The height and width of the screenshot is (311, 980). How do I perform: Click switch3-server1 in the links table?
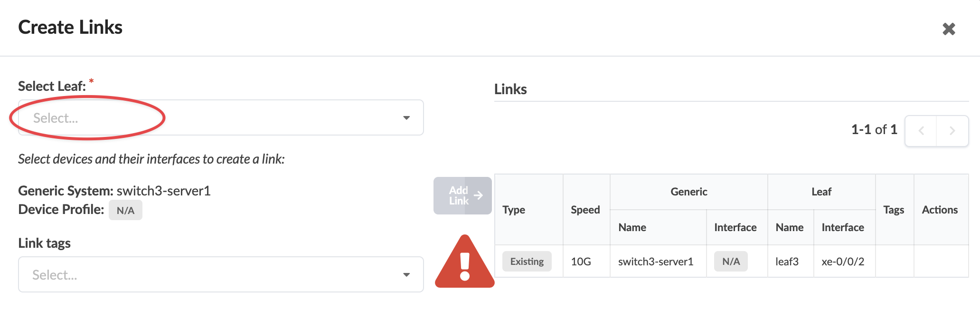tap(656, 262)
